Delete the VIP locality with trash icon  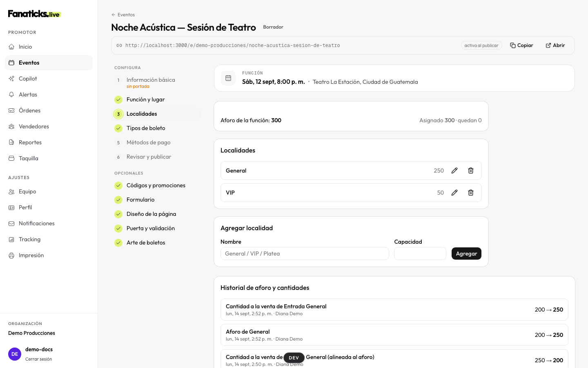pyautogui.click(x=471, y=193)
